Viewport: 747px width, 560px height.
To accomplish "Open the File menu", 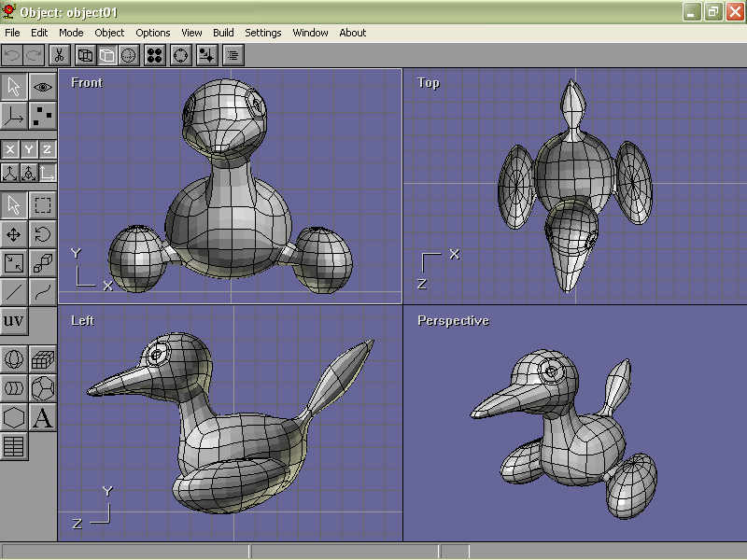I will point(12,33).
